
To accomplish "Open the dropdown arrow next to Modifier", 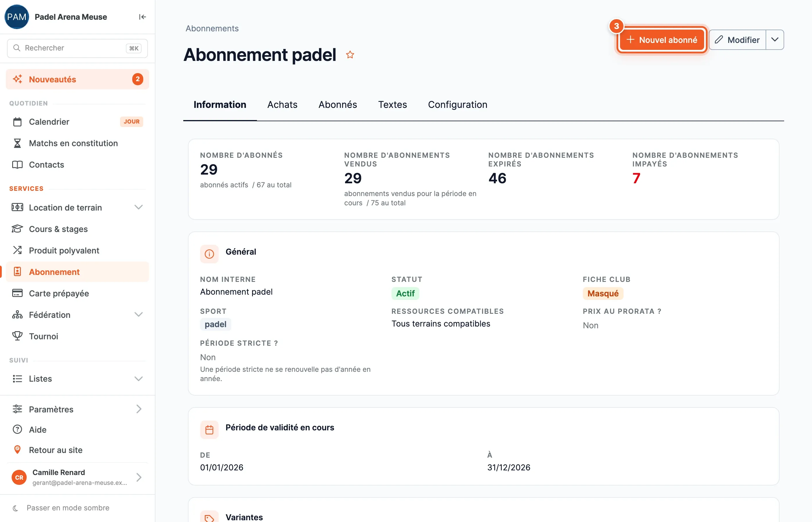I will [x=775, y=40].
